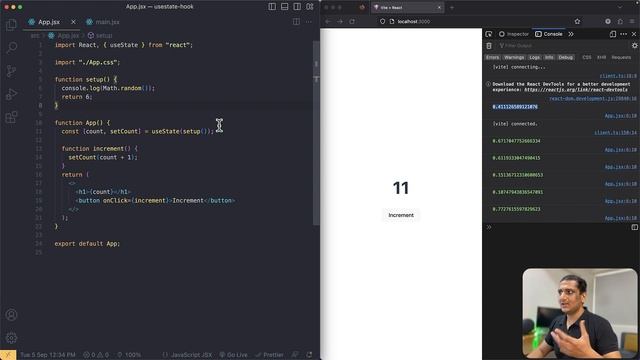Close the App.jsx tab
Image resolution: width=640 pixels, height=360 pixels.
click(x=73, y=22)
